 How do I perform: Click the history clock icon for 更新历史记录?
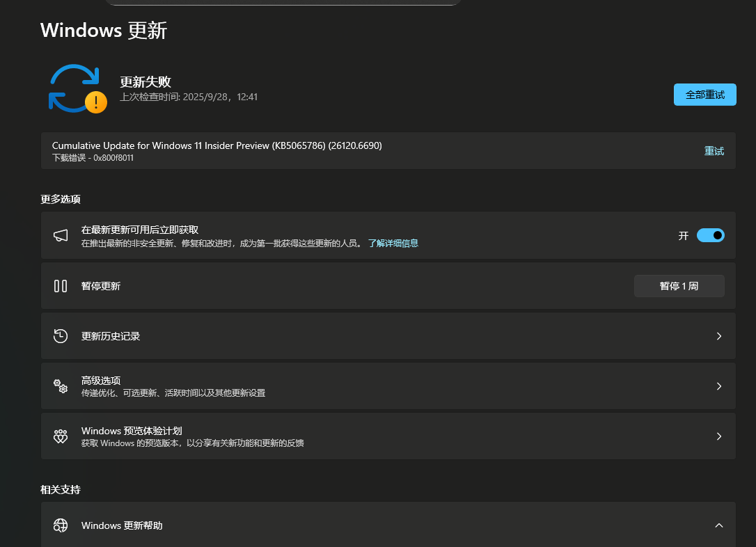(x=61, y=336)
